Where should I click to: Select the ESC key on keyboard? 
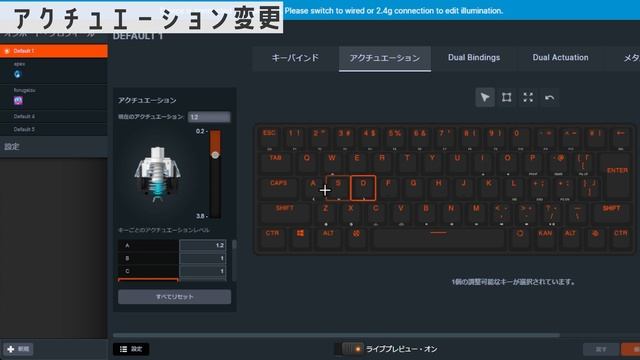(269, 138)
